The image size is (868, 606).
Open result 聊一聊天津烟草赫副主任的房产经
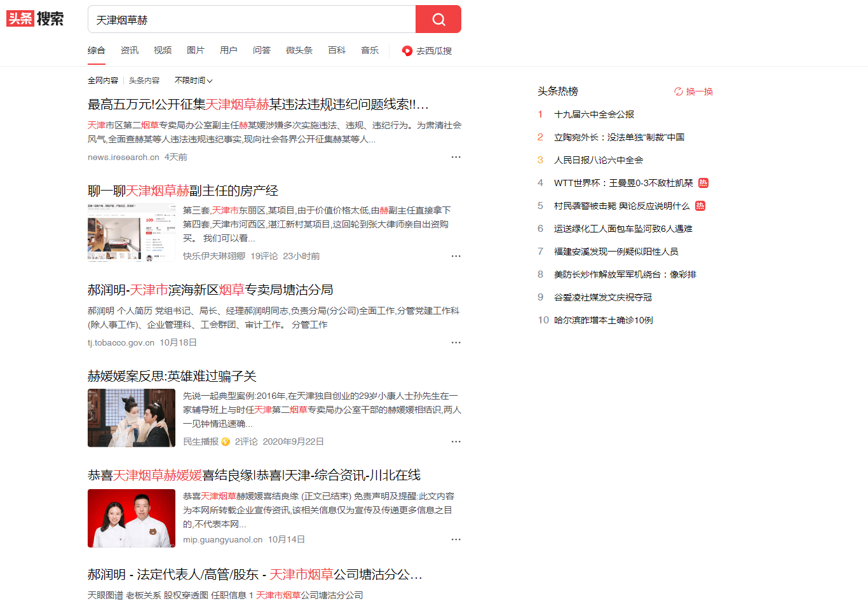(x=183, y=191)
